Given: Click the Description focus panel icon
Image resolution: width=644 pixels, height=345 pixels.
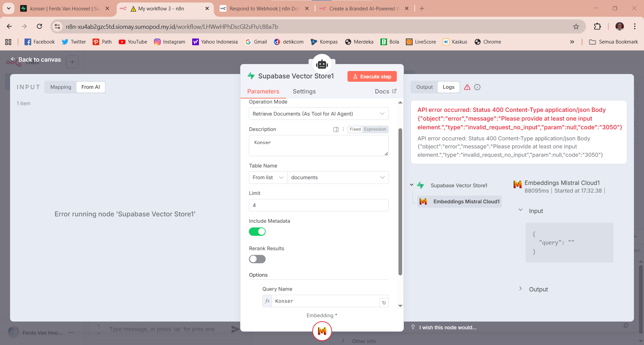Looking at the screenshot, I should pos(336,129).
